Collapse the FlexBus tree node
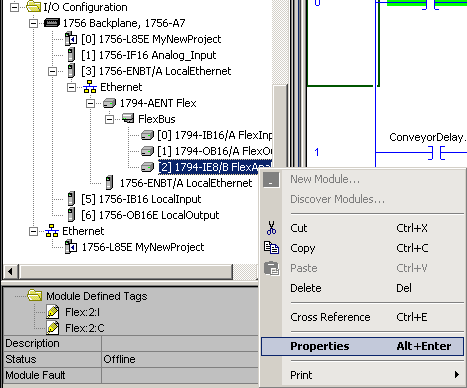 tap(109, 119)
